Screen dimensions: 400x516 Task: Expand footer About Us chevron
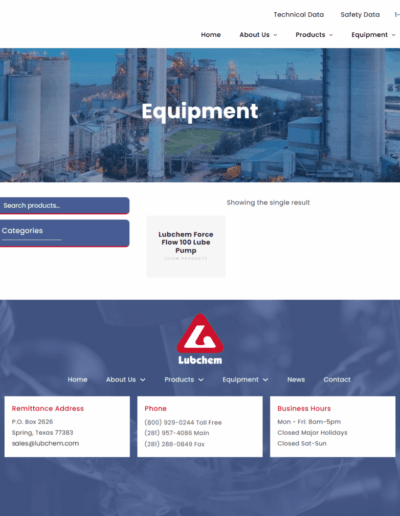[x=143, y=380]
